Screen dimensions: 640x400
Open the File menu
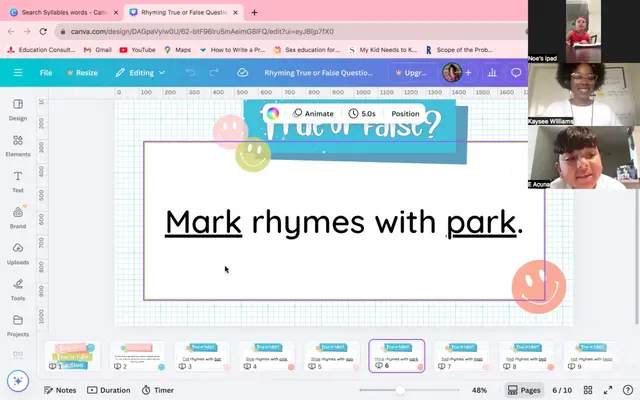[x=46, y=73]
